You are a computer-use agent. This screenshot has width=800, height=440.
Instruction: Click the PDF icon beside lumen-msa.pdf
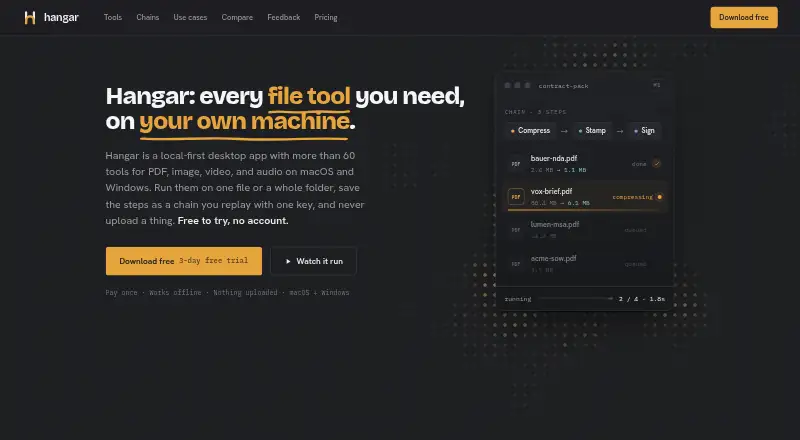516,230
